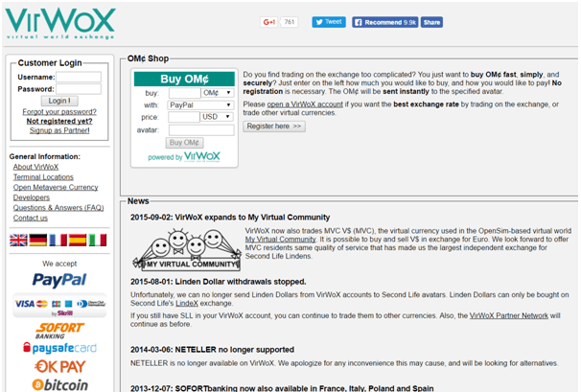Viewport: 581px width, 392px height.
Task: Switch language to English flag
Action: [x=18, y=241]
